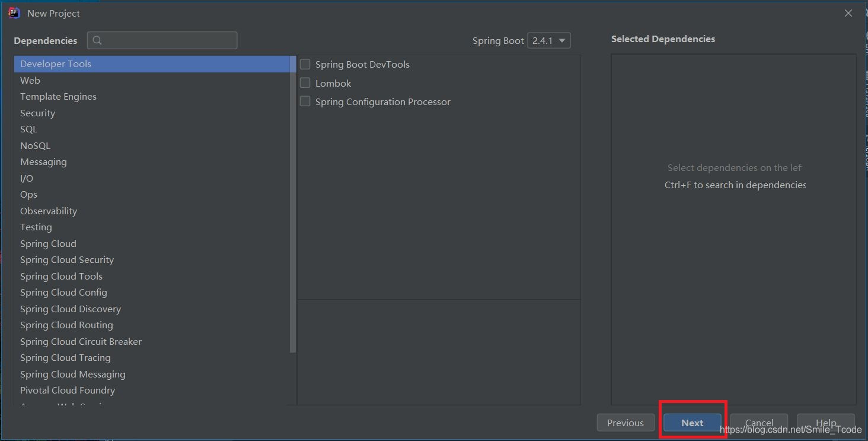Select Spring Cloud Security category
This screenshot has width=868, height=441.
tap(152, 260)
